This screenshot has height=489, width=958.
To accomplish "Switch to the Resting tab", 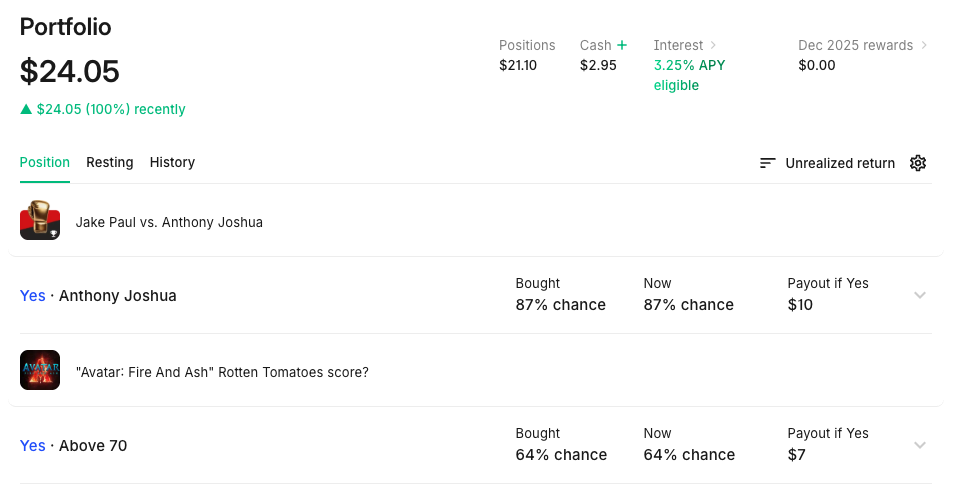I will tap(109, 162).
